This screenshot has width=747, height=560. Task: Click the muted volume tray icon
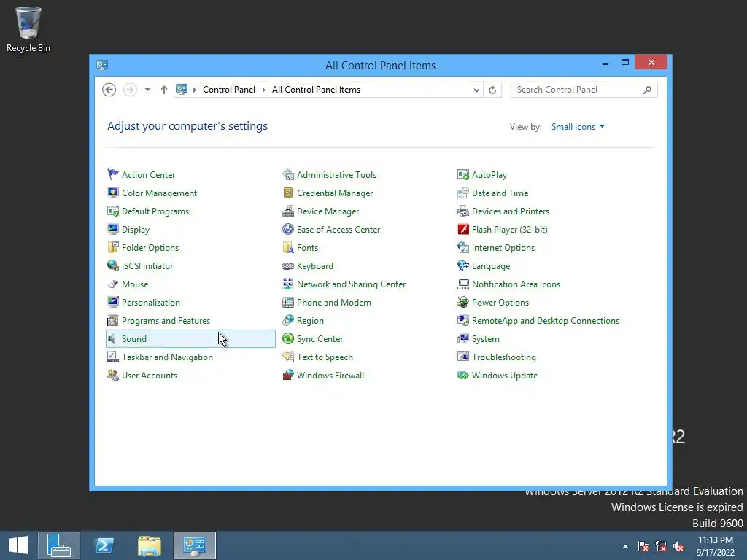click(678, 546)
